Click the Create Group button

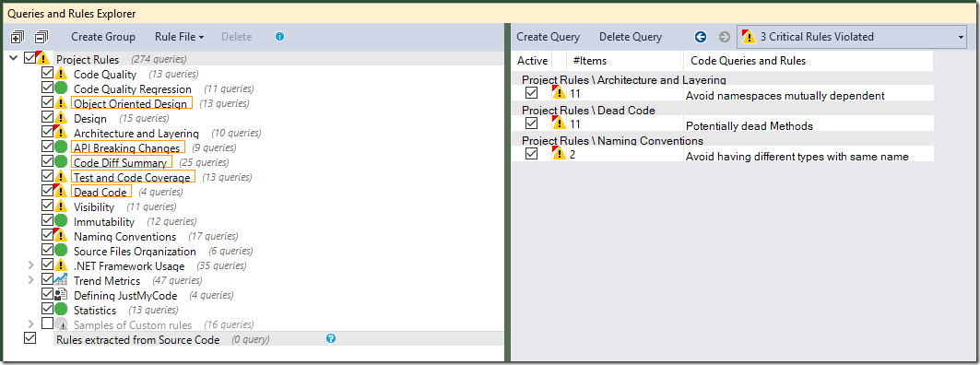[103, 37]
